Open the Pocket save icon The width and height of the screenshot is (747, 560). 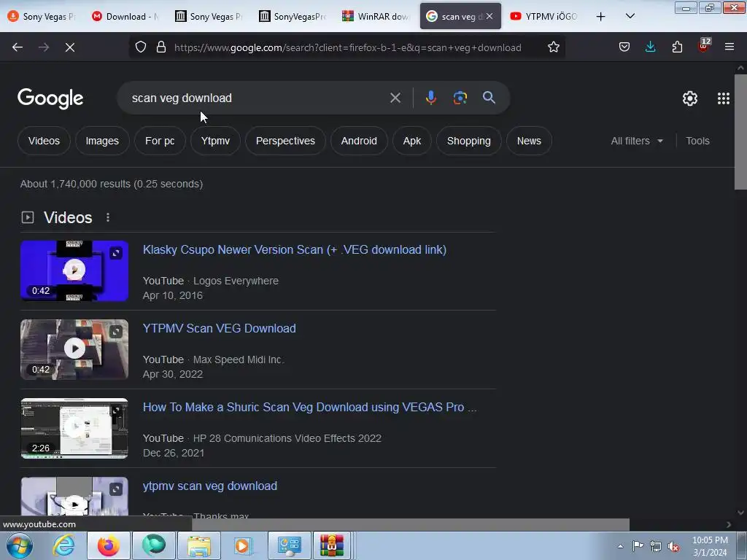[624, 47]
